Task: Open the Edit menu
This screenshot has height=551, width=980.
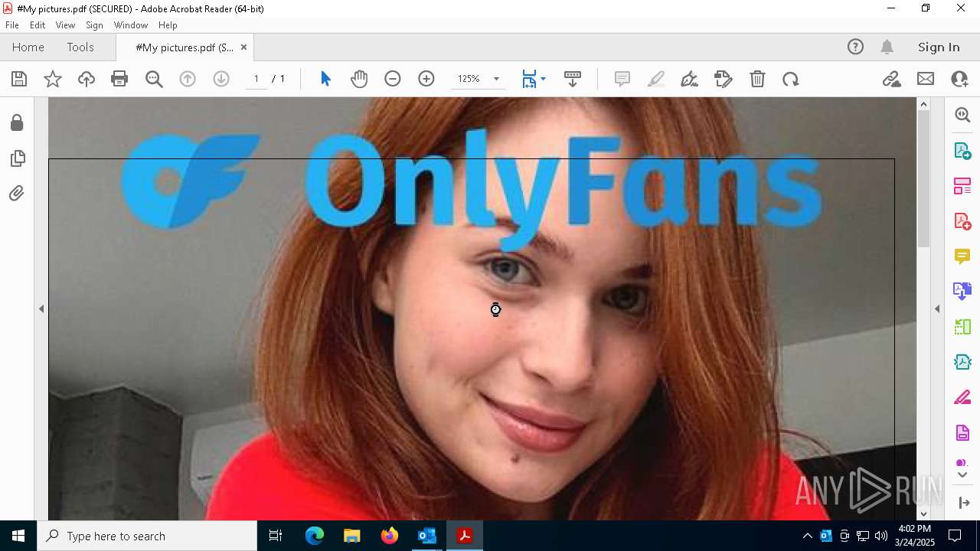Action: pos(38,25)
